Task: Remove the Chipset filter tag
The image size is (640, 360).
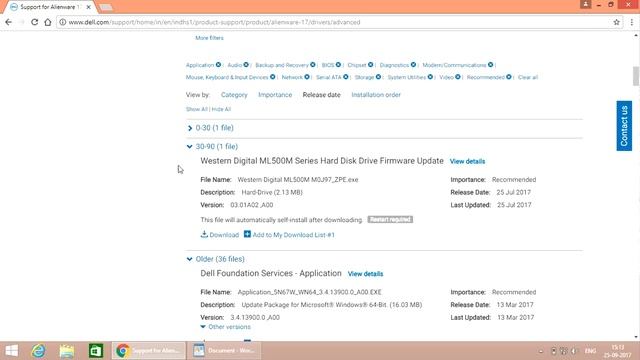Action: coord(371,65)
